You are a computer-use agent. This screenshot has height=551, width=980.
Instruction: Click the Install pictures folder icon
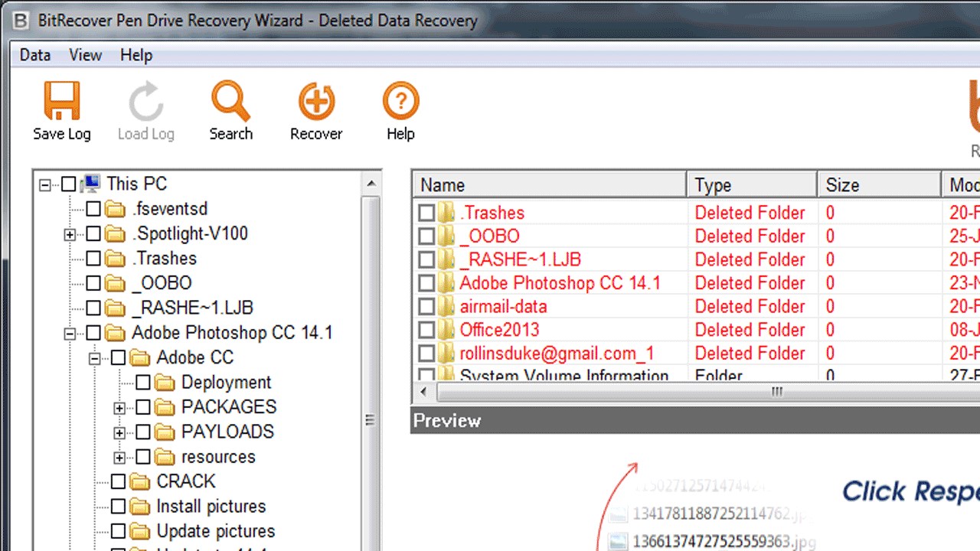tap(139, 507)
